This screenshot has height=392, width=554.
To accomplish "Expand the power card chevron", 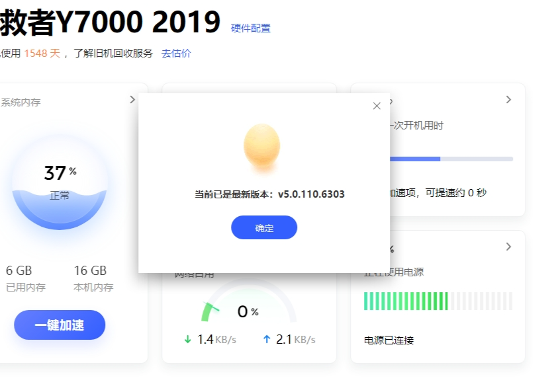I will [508, 247].
